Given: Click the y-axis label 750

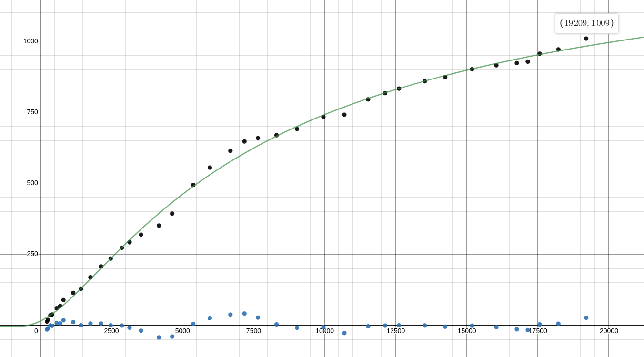Looking at the screenshot, I should 32,112.
